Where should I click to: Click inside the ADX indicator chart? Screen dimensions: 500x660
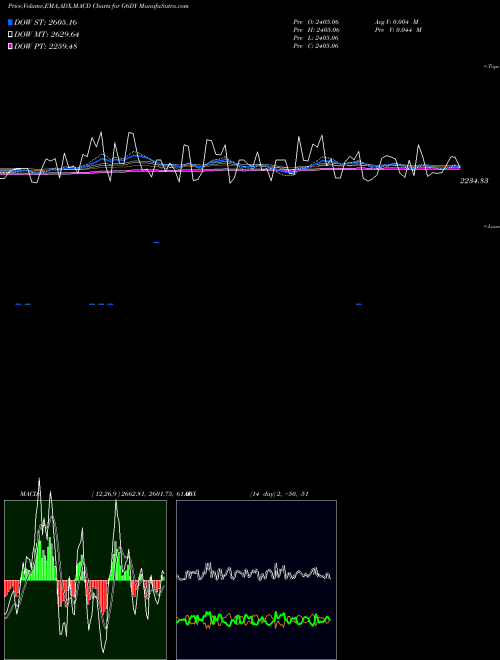pyautogui.click(x=256, y=580)
